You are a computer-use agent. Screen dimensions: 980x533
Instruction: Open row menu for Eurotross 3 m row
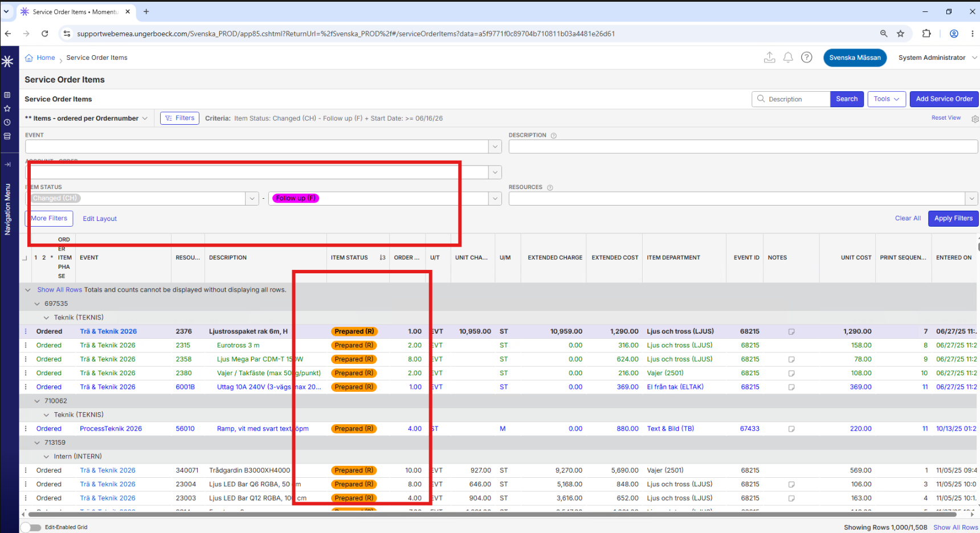tap(26, 345)
